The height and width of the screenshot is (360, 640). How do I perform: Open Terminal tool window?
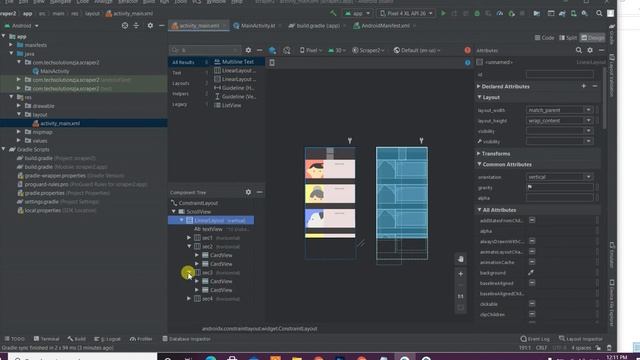pyautogui.click(x=47, y=339)
